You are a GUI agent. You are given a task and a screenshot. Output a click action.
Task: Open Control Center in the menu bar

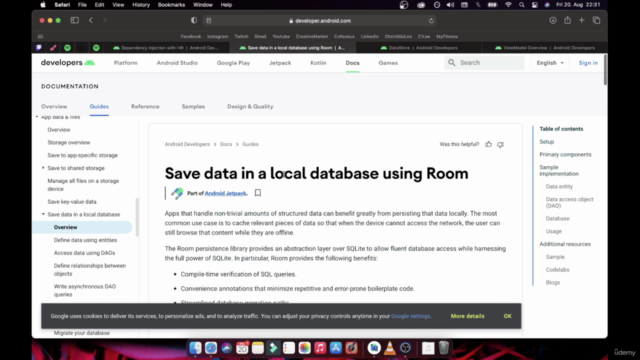tap(534, 5)
